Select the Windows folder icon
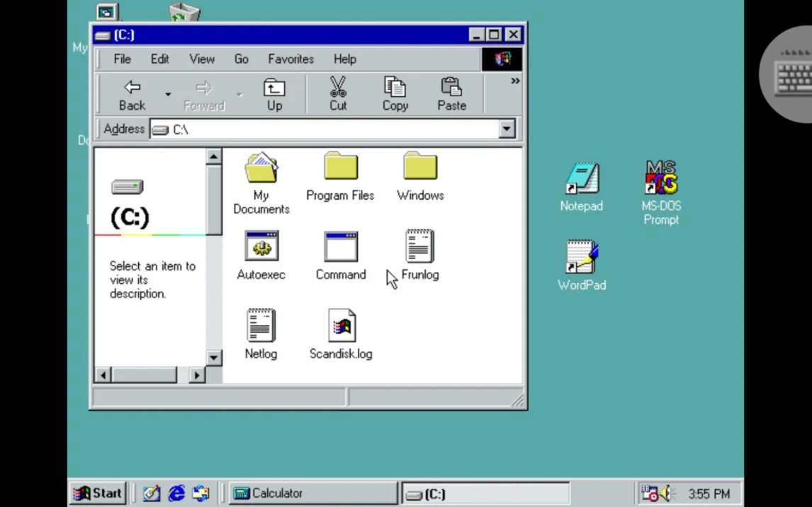The width and height of the screenshot is (812, 507). [419, 168]
